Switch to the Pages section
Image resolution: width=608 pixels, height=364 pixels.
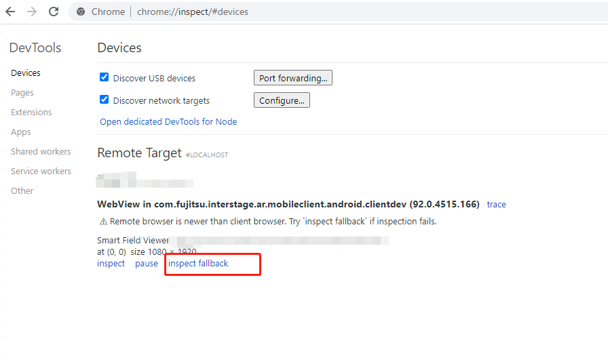22,93
